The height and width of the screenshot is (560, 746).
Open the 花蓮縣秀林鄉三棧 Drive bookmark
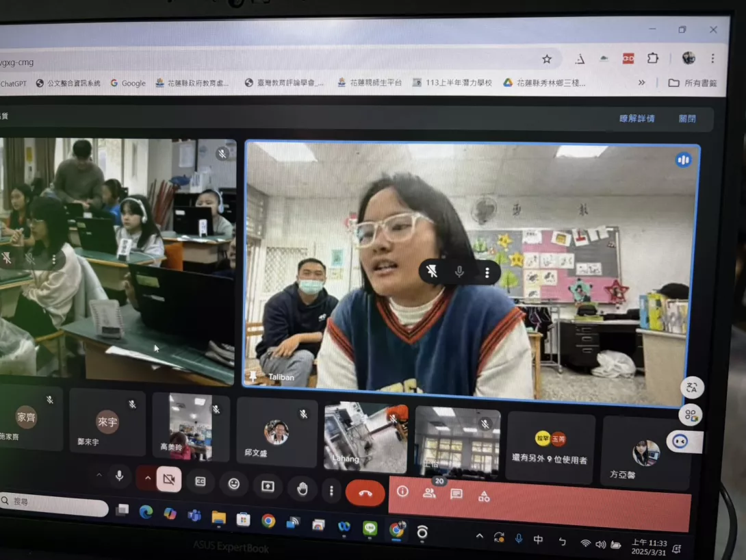point(544,82)
